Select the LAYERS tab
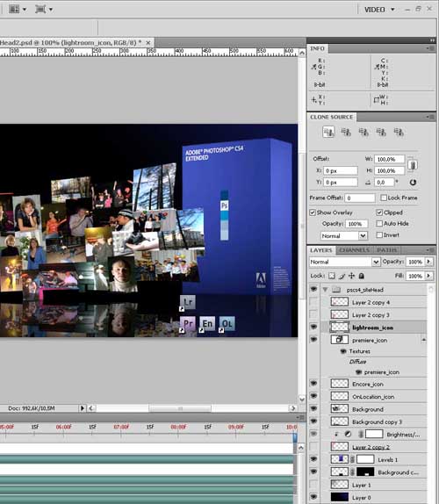 click(320, 250)
